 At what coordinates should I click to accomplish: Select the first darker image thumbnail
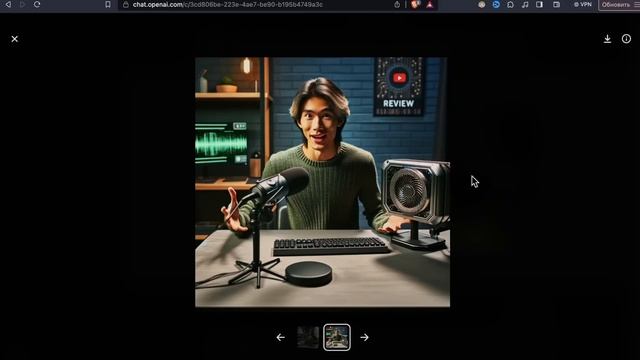pyautogui.click(x=308, y=337)
